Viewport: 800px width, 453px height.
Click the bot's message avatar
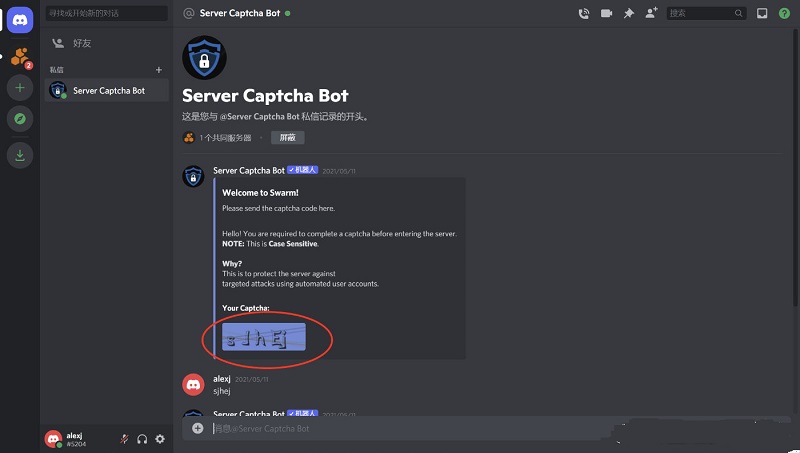click(193, 177)
